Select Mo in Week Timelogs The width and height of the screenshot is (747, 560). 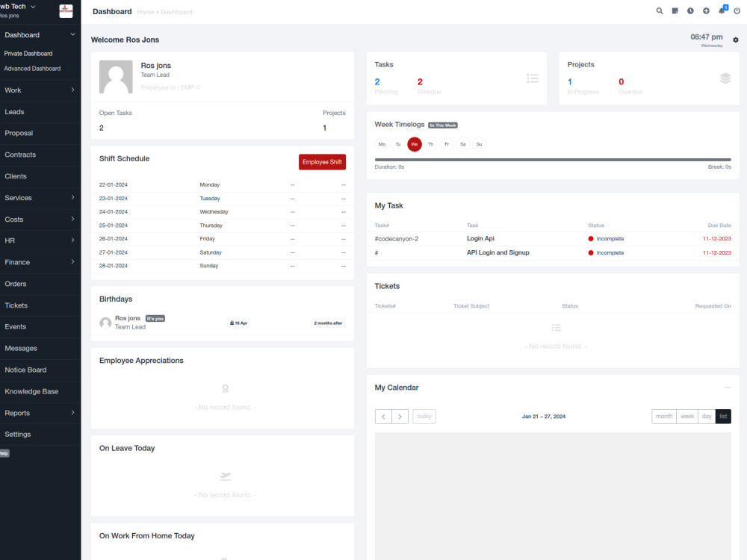[382, 144]
